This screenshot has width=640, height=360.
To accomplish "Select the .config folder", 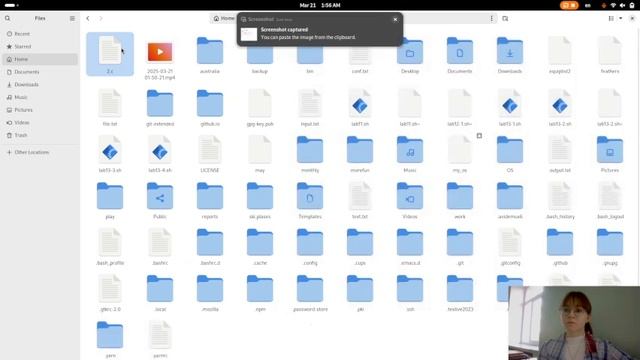I will (310, 242).
